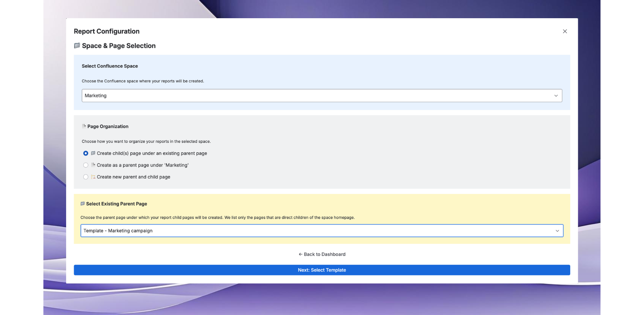Open the 'Template - Marketing campaign' parent page dropdown
644x315 pixels.
coord(315,231)
